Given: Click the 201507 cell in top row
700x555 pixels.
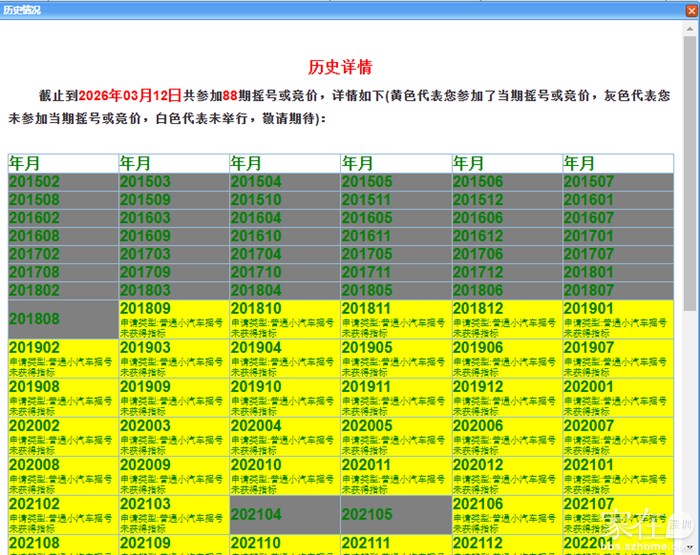Looking at the screenshot, I should [x=617, y=182].
